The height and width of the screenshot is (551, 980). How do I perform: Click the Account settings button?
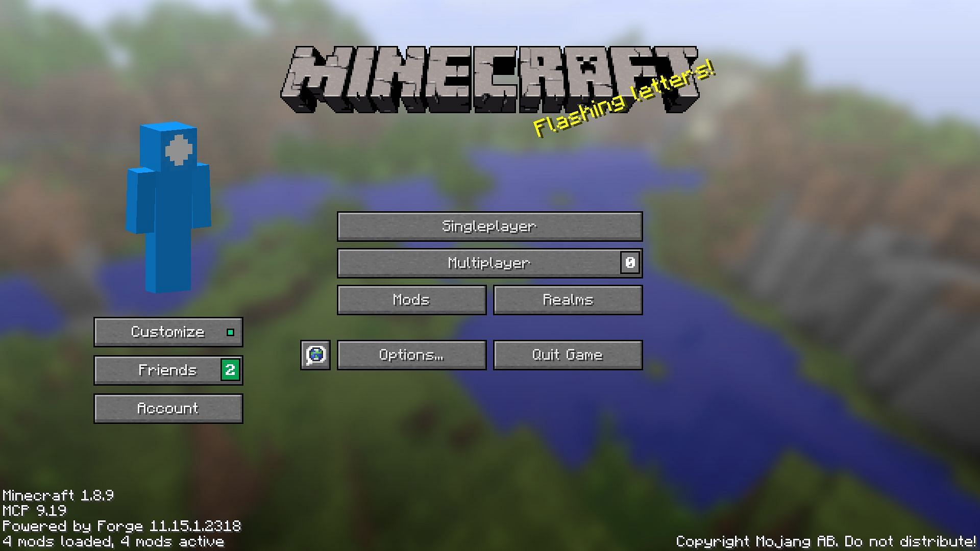[x=169, y=408]
